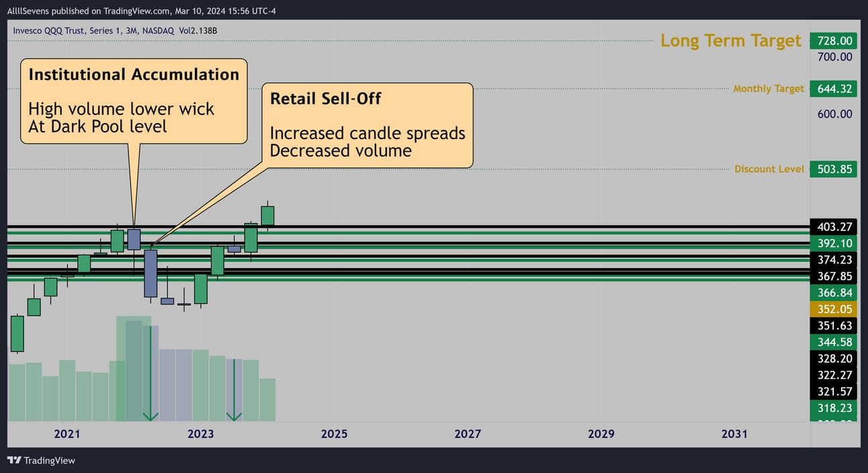
Task: Click the gold 352.05 price label
Action: (x=834, y=309)
